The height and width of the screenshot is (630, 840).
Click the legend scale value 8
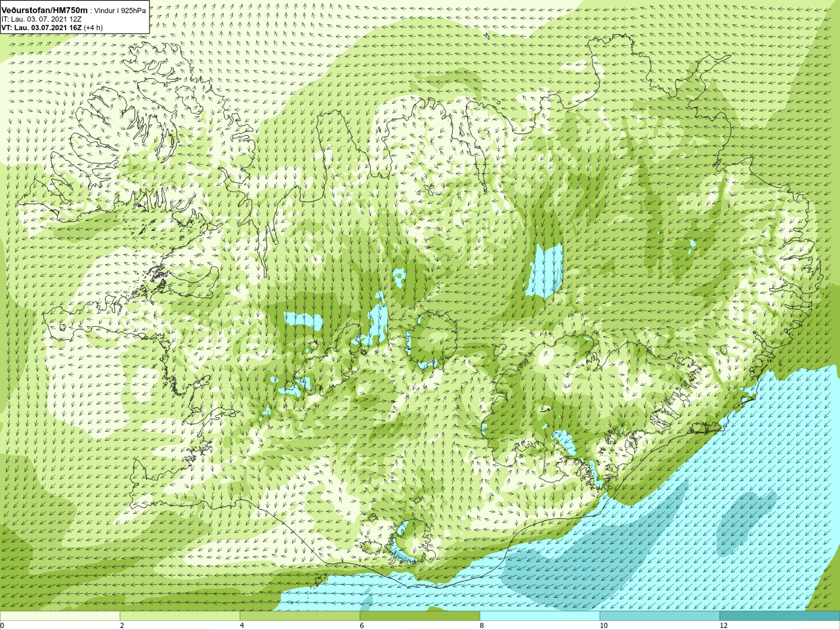click(x=482, y=626)
